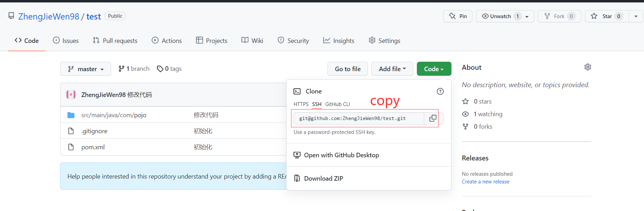Expand the Add file dropdown
Screen dimensions: 644x211
(392, 69)
